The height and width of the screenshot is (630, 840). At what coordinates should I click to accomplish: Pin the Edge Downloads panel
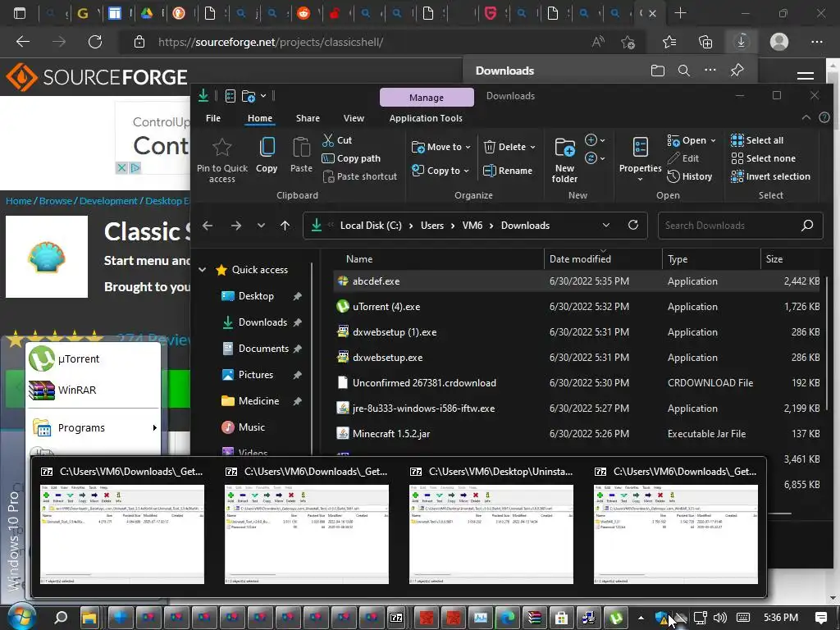(x=737, y=71)
